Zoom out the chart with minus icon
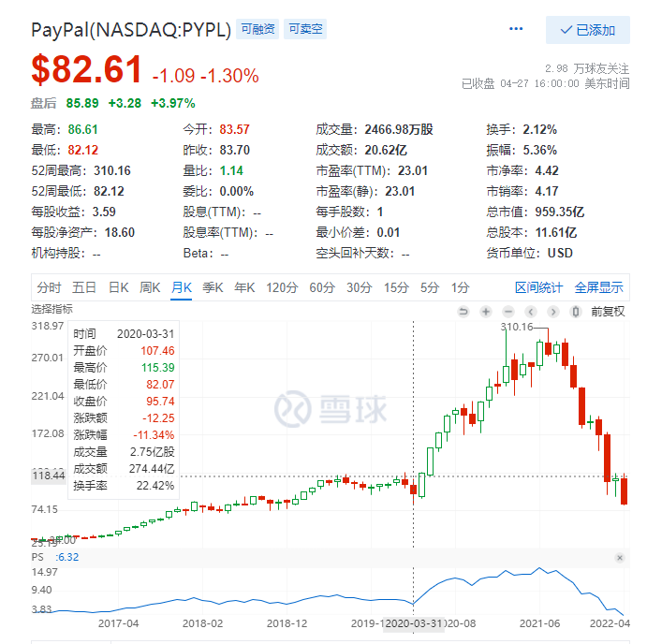The image size is (647, 644). coord(508,312)
